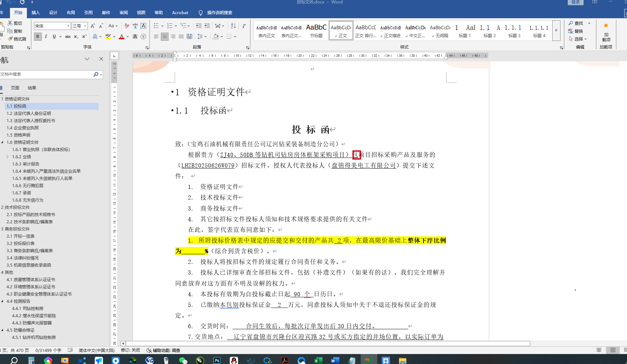The width and height of the screenshot is (627, 364).
Task: Apply the 无间隔 style
Action: pos(440,31)
